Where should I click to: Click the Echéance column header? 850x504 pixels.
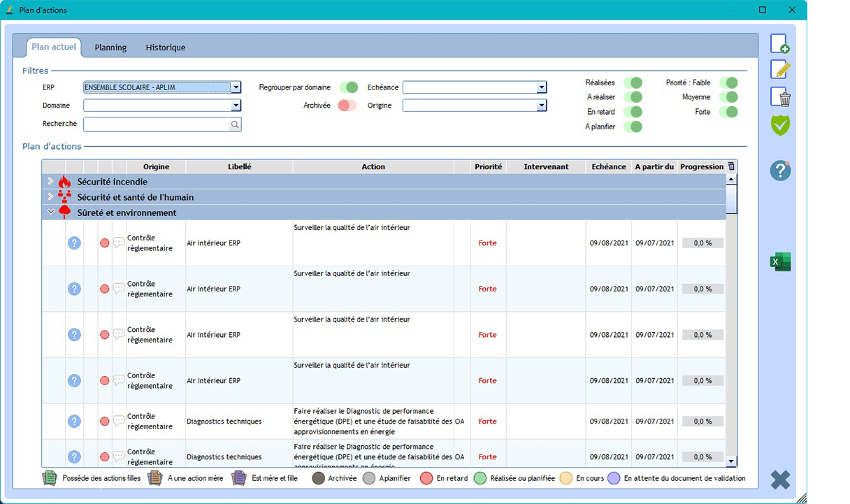[x=608, y=167]
